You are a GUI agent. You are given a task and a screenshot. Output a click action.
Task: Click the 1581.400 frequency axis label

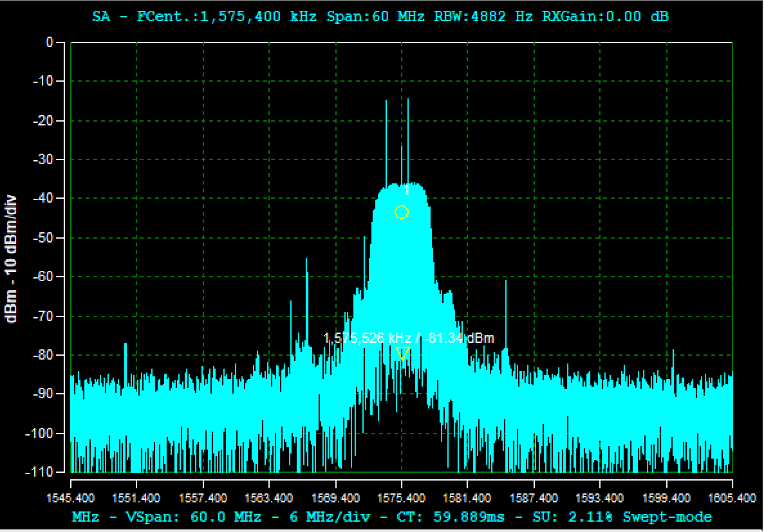[x=467, y=499]
